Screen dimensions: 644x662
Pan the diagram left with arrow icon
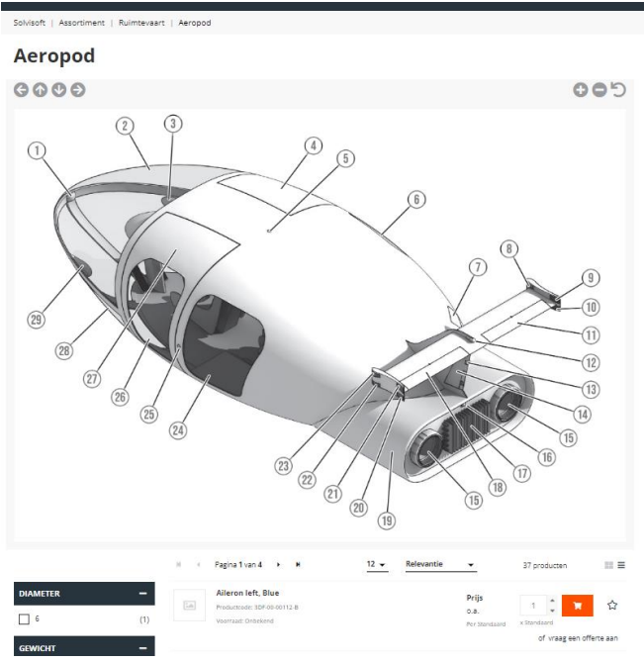tap(21, 90)
